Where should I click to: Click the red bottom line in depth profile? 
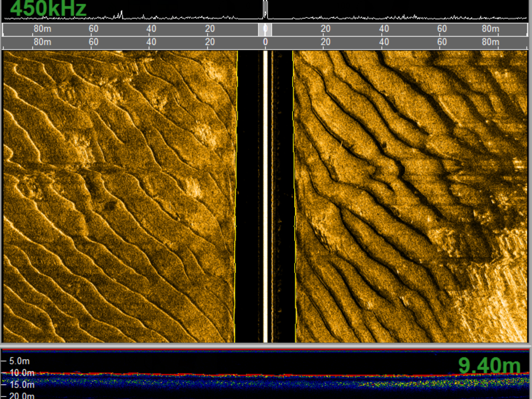point(265,374)
